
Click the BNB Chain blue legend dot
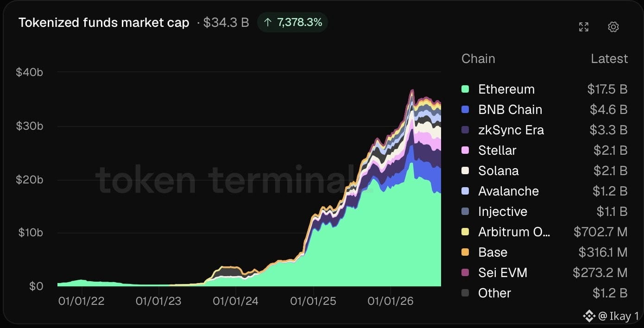pyautogui.click(x=466, y=109)
